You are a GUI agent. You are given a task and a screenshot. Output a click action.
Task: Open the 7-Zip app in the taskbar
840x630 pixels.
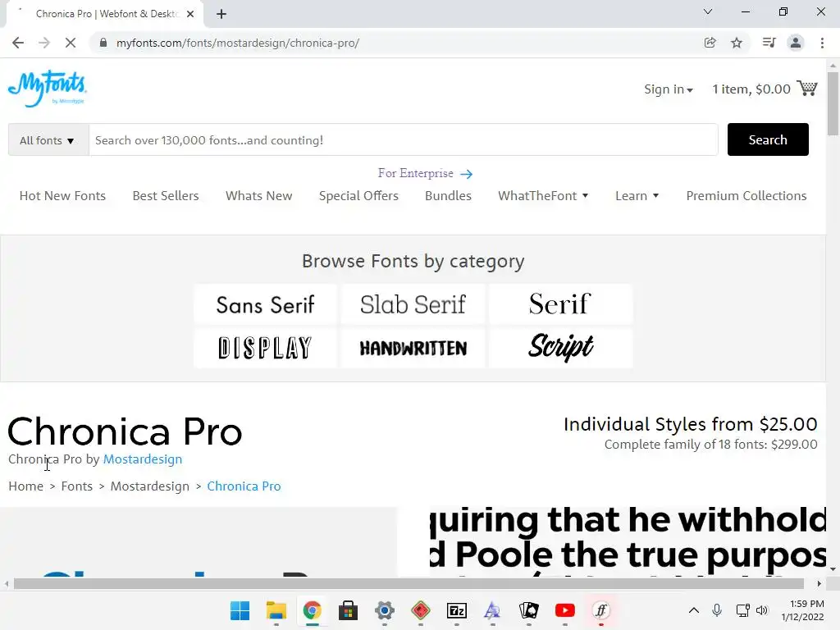tap(456, 610)
